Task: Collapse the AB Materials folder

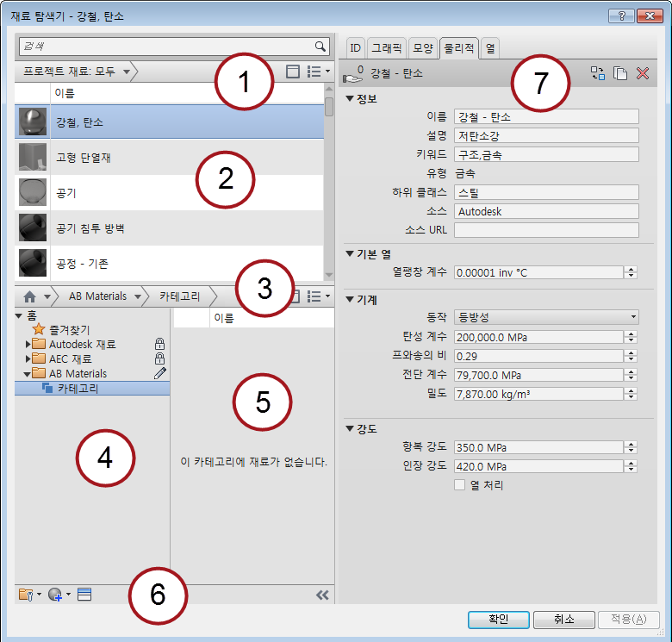Action: (x=27, y=374)
